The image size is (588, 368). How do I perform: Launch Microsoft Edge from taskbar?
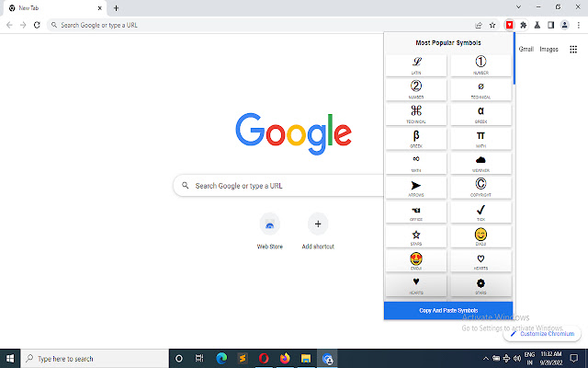[221, 358]
